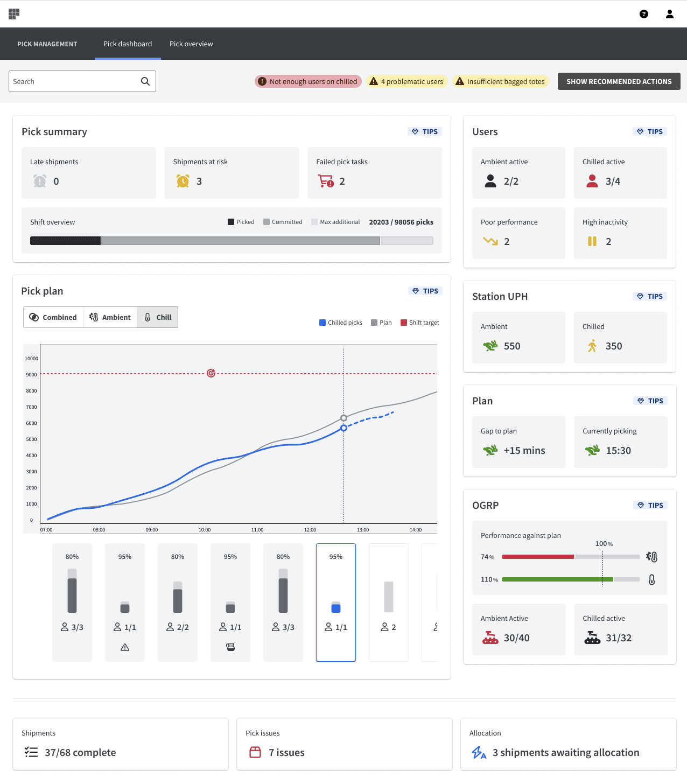Switch pick plan to Combined view
The image size is (687, 784).
[53, 317]
